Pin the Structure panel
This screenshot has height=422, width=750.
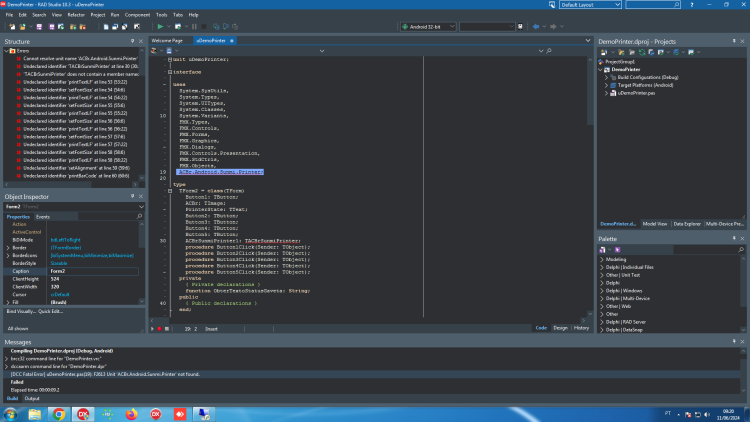(x=132, y=42)
